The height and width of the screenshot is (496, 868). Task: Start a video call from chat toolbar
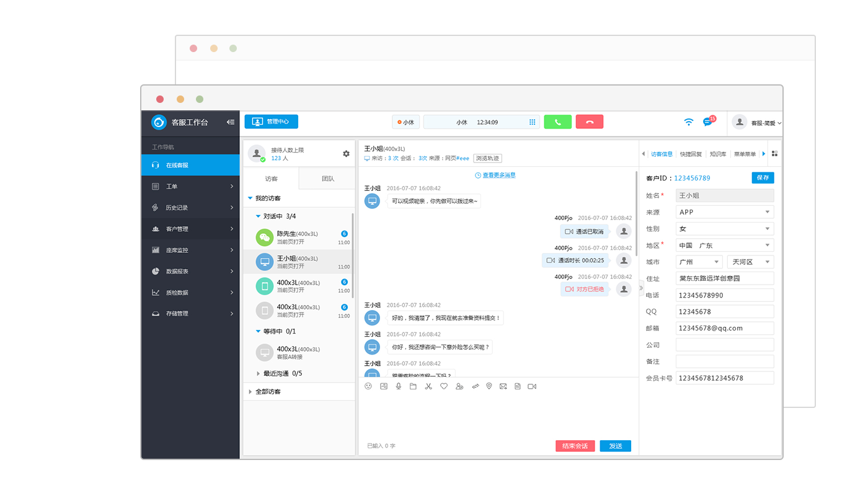[532, 386]
